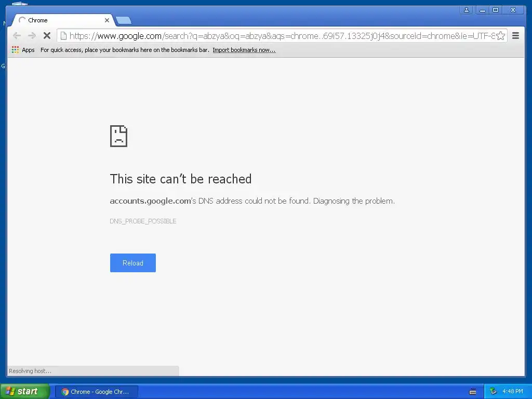Image resolution: width=532 pixels, height=399 pixels.
Task: Click the 4:48 PM clock
Action: point(513,392)
